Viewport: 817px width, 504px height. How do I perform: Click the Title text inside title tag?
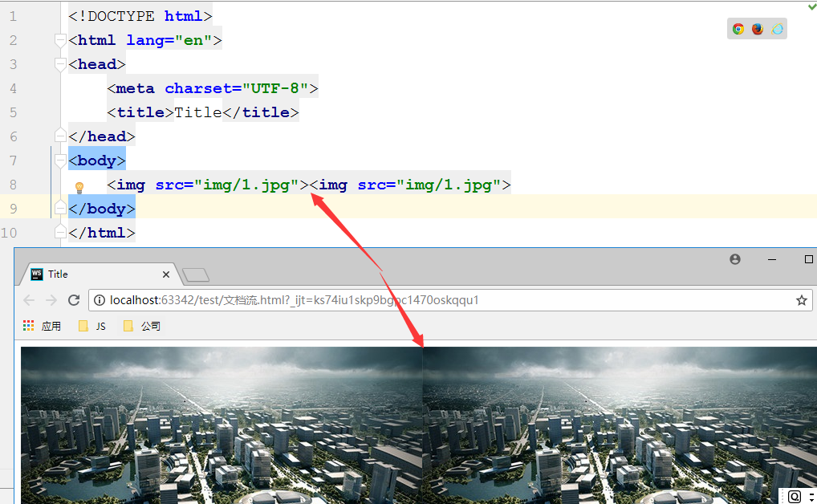pos(198,112)
